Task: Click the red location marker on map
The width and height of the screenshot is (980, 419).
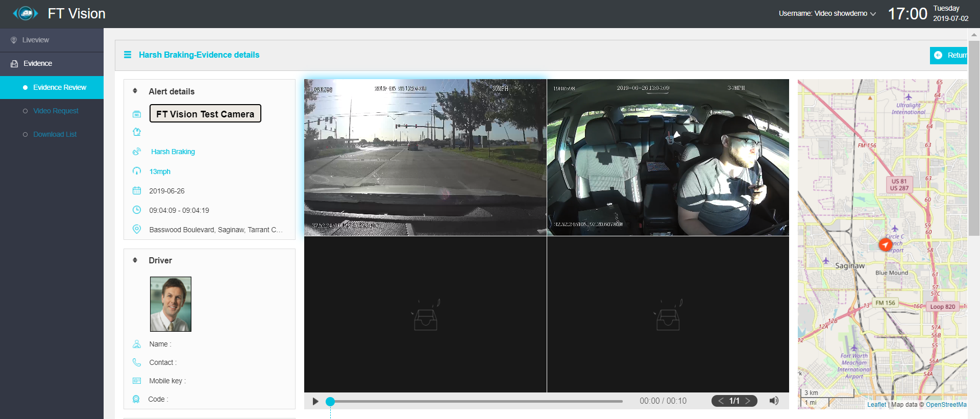Action: [x=885, y=244]
